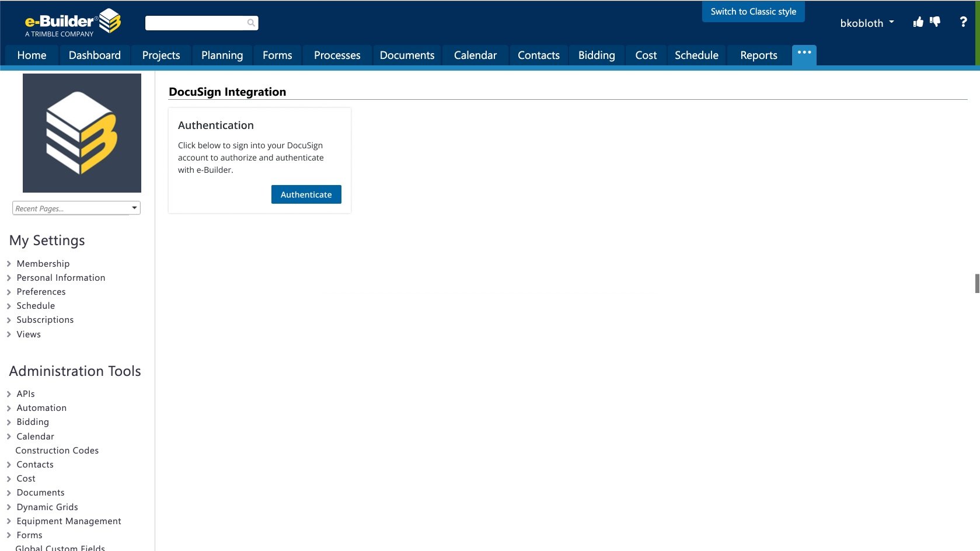Click the search magnifier icon
The height and width of the screenshot is (551, 980).
pos(251,23)
